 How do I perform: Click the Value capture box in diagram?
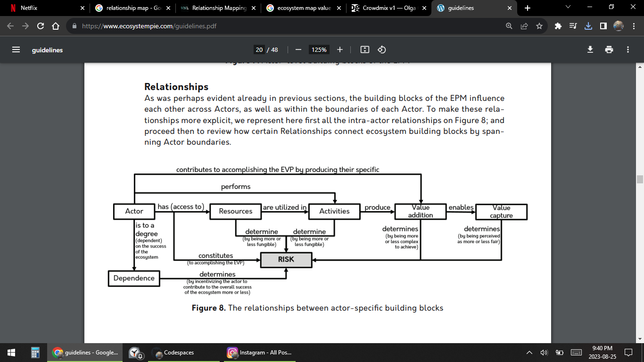[x=501, y=212]
